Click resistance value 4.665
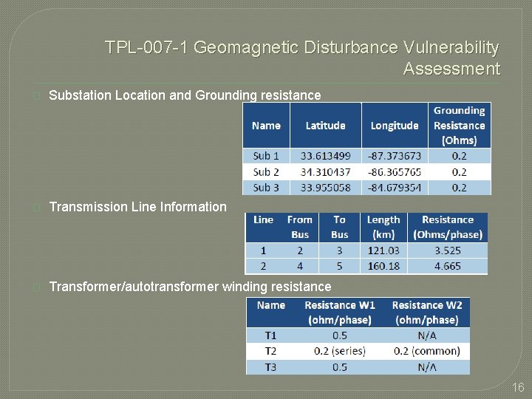This screenshot has width=532, height=399. (x=448, y=266)
